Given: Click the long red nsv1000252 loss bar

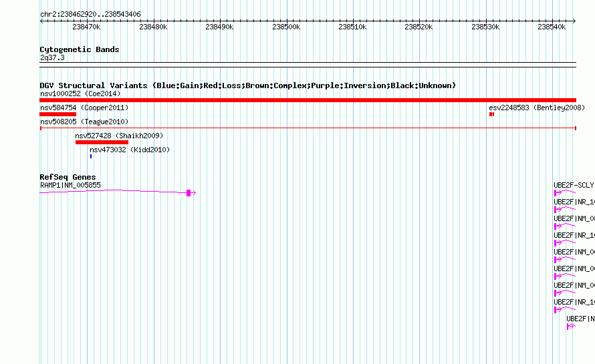Looking at the screenshot, I should 308,100.
